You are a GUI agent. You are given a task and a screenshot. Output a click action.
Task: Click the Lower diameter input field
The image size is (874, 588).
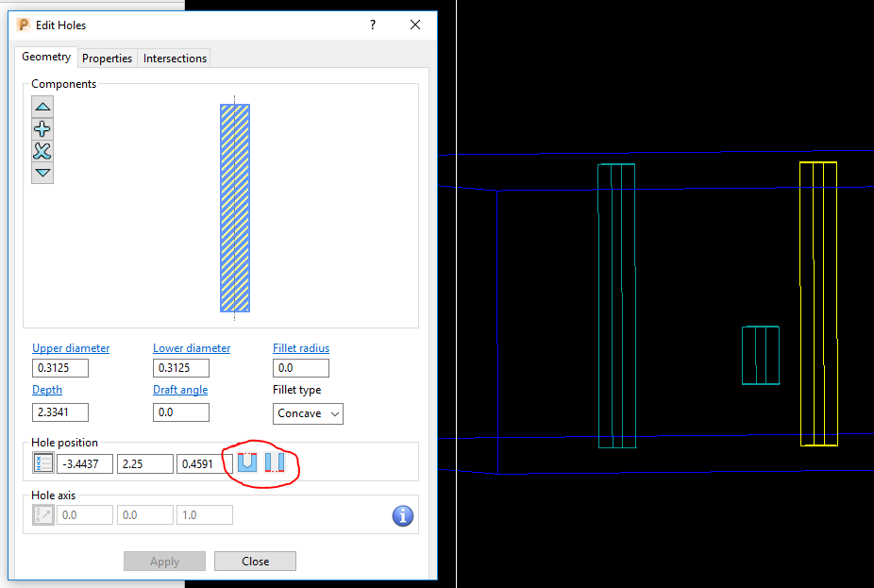pyautogui.click(x=181, y=368)
